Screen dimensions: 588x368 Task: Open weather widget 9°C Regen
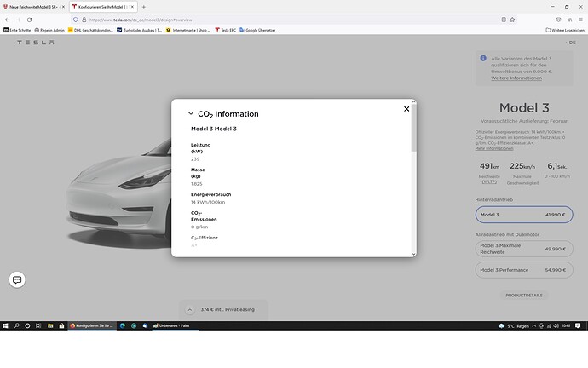point(513,326)
